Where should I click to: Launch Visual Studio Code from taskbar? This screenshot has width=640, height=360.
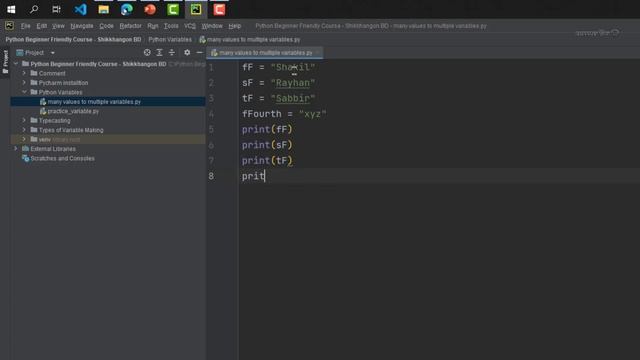pyautogui.click(x=80, y=9)
